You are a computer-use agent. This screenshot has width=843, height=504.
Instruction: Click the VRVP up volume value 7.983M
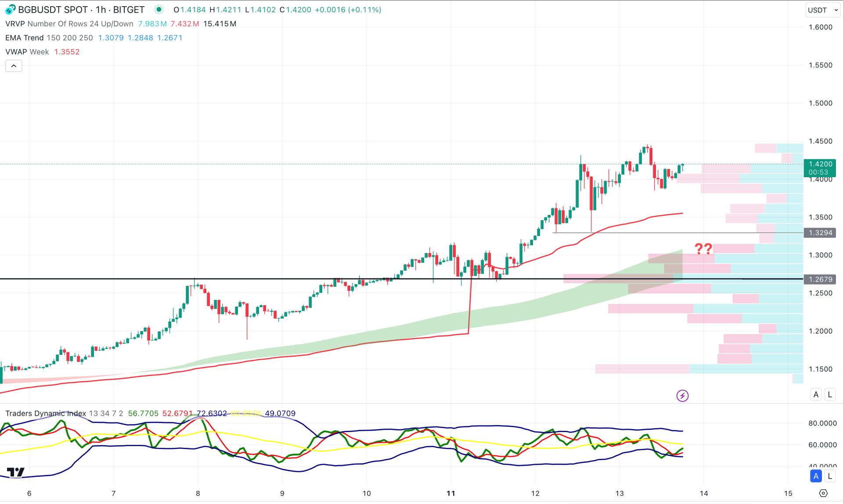click(152, 24)
